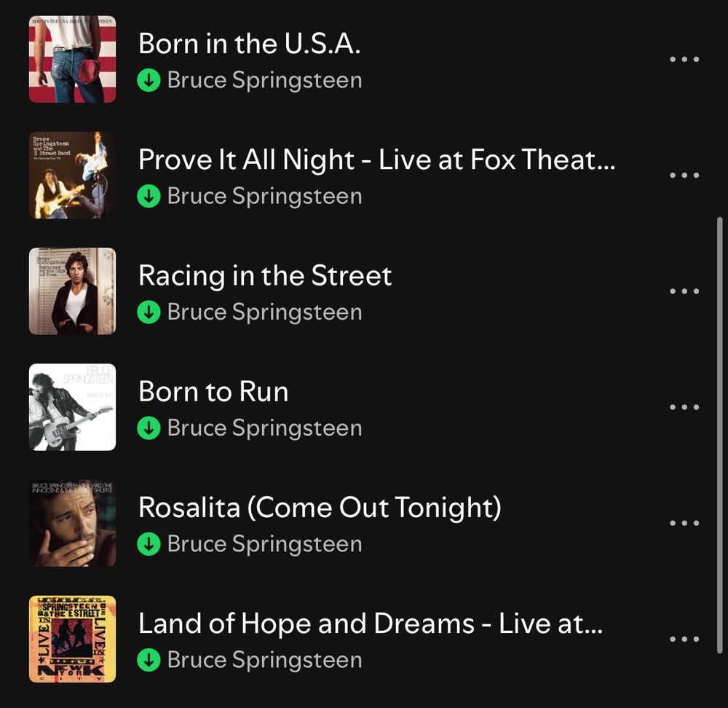
Task: Click downloaded icon under Rosalita (Come Out Tonight)
Action: (x=149, y=544)
